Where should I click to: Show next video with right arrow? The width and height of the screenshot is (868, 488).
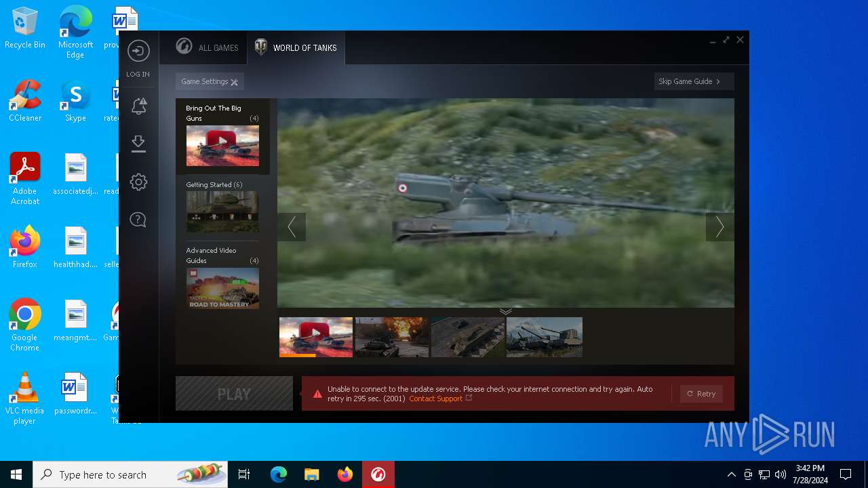pyautogui.click(x=719, y=227)
